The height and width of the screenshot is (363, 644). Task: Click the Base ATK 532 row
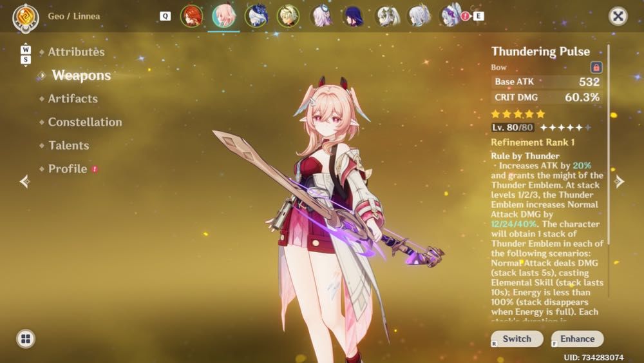tap(547, 81)
